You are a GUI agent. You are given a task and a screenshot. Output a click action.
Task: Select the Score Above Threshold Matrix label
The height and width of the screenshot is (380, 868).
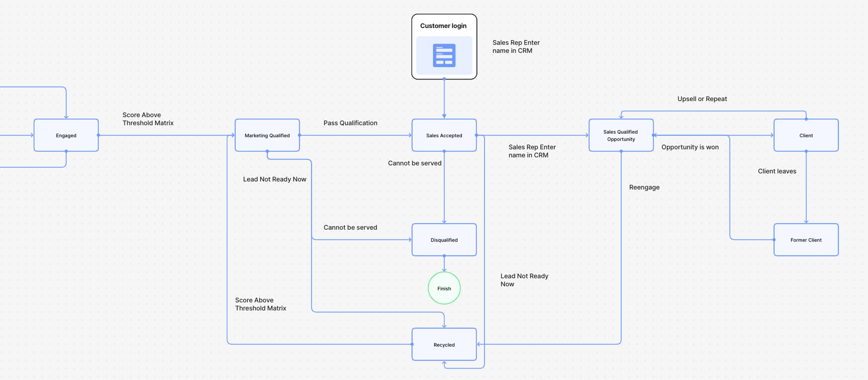pos(148,119)
